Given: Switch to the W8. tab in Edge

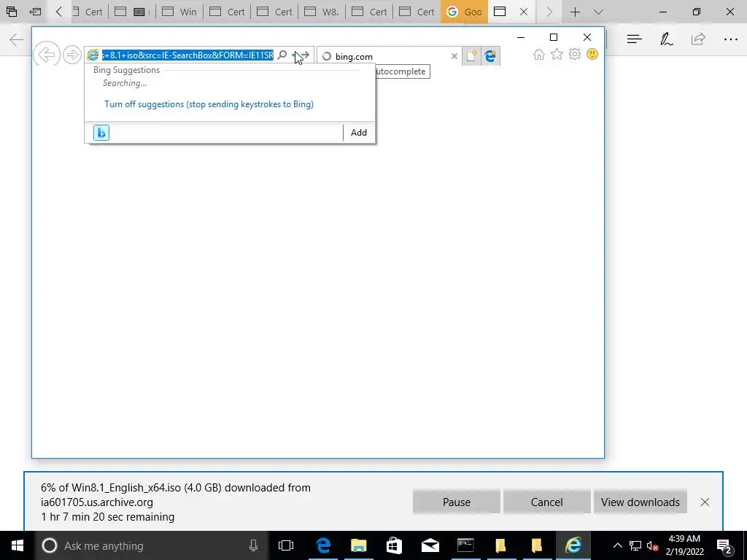Looking at the screenshot, I should (x=322, y=12).
